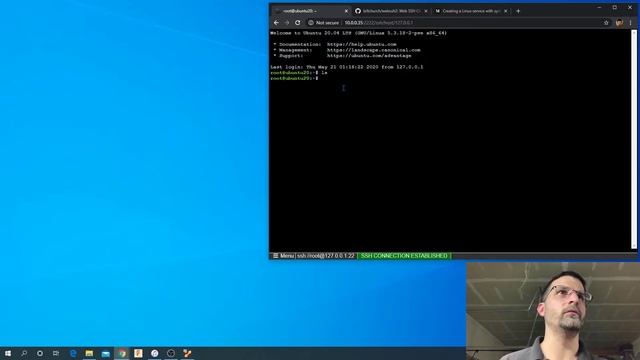Switch to Chrome on the taskbar
Viewport: 640px width, 360px height.
[122, 353]
